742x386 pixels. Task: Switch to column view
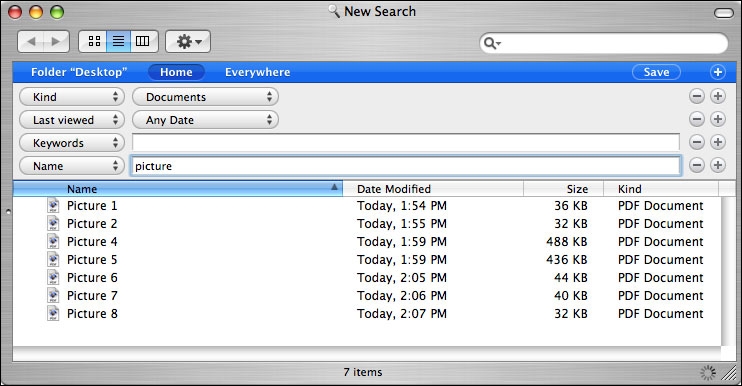(144, 42)
